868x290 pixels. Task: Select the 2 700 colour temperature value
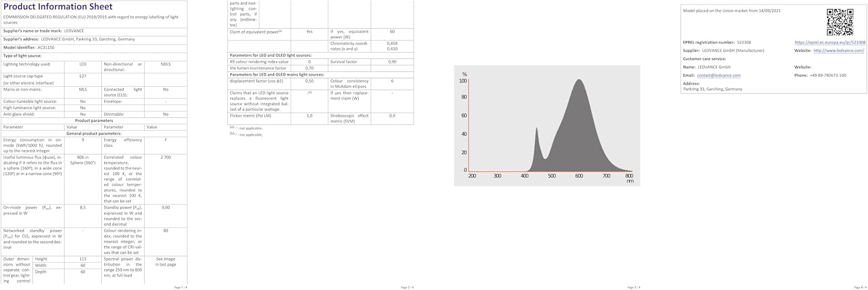165,157
